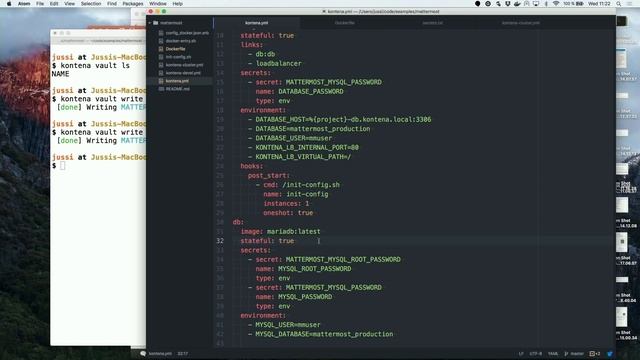This screenshot has width=640, height=360.
Task: Click the Docker whale menu bar icon
Action: click(517, 4)
